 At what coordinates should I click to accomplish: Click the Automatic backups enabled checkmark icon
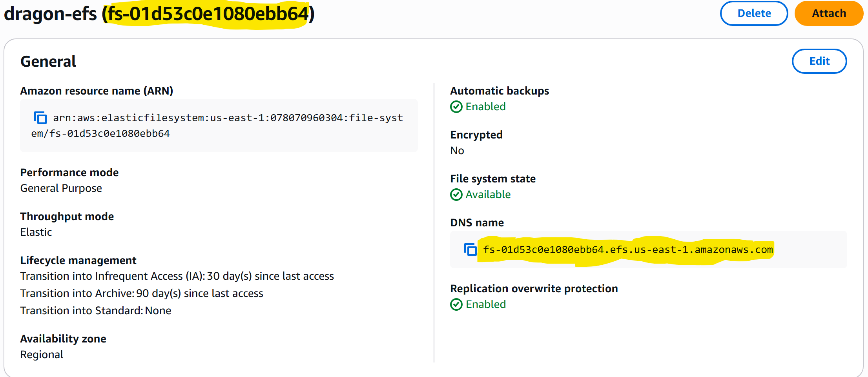pos(456,107)
